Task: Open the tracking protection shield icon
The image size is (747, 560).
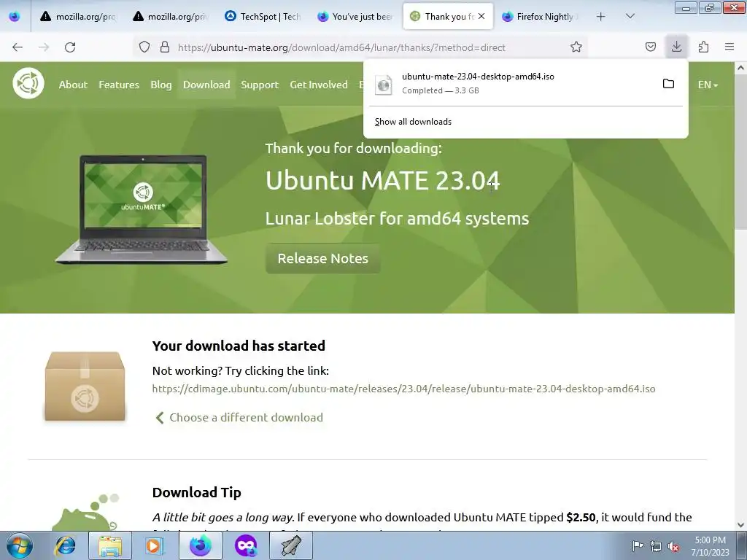Action: point(144,47)
